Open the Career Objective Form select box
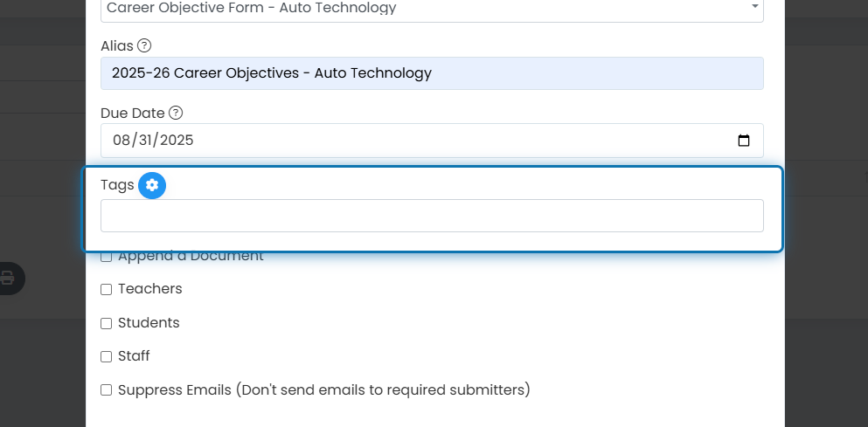 click(432, 10)
